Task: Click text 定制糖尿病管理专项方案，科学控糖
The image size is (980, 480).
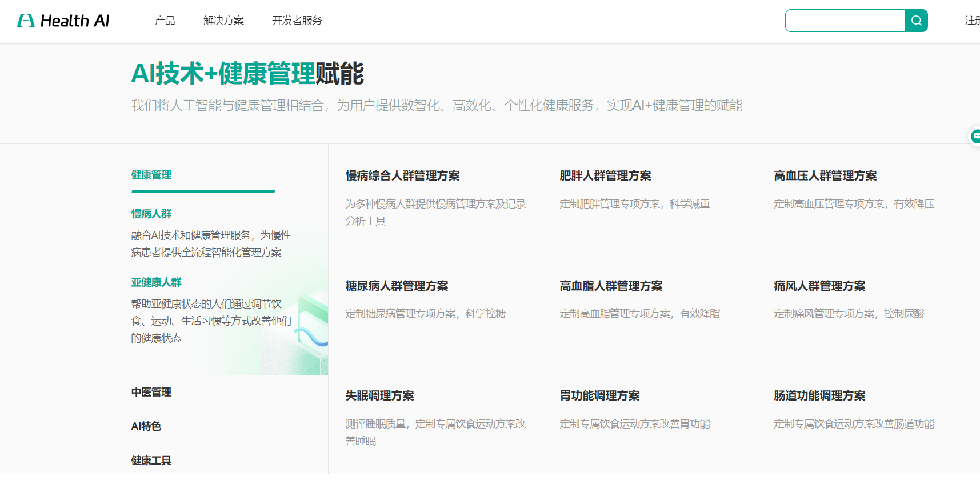Action: [x=426, y=314]
